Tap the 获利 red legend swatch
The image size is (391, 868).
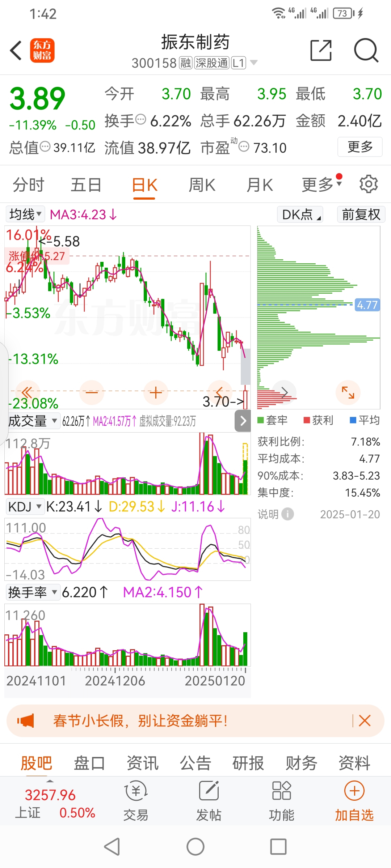307,420
